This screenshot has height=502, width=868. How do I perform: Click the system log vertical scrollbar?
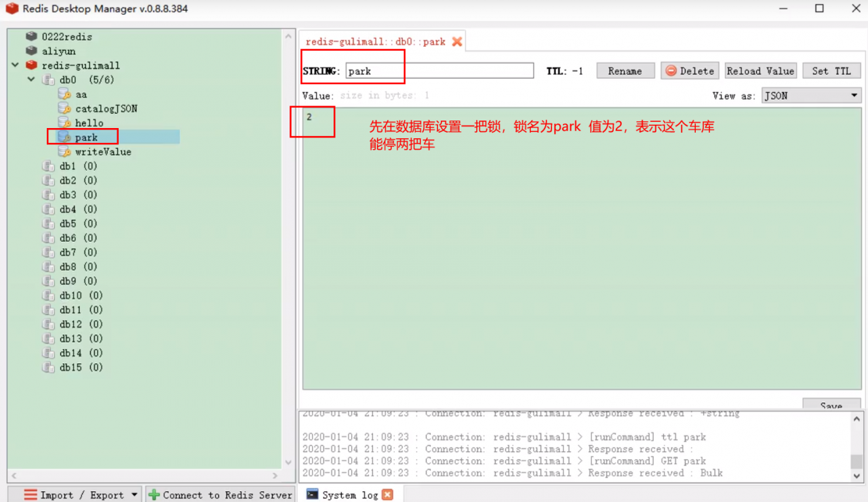[x=856, y=446]
